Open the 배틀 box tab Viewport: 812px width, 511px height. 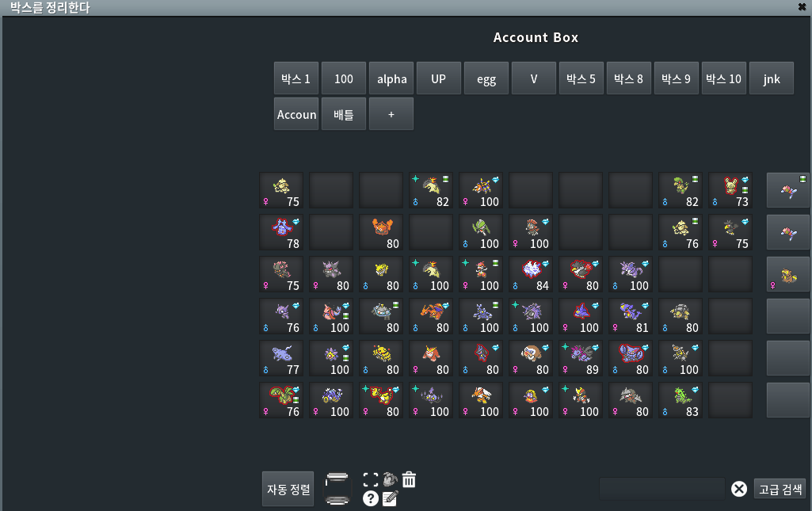pyautogui.click(x=344, y=114)
